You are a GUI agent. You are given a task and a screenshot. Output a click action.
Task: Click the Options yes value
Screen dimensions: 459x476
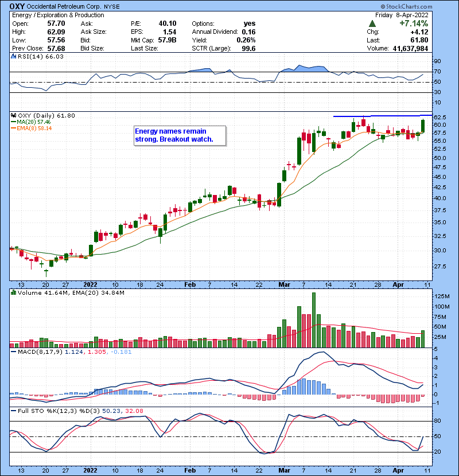pos(250,24)
